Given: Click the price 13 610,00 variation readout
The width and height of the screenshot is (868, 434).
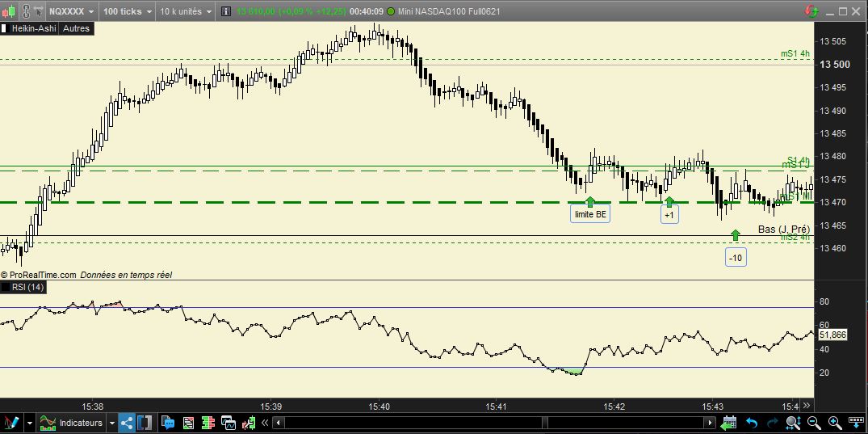Looking at the screenshot, I should click(x=291, y=11).
